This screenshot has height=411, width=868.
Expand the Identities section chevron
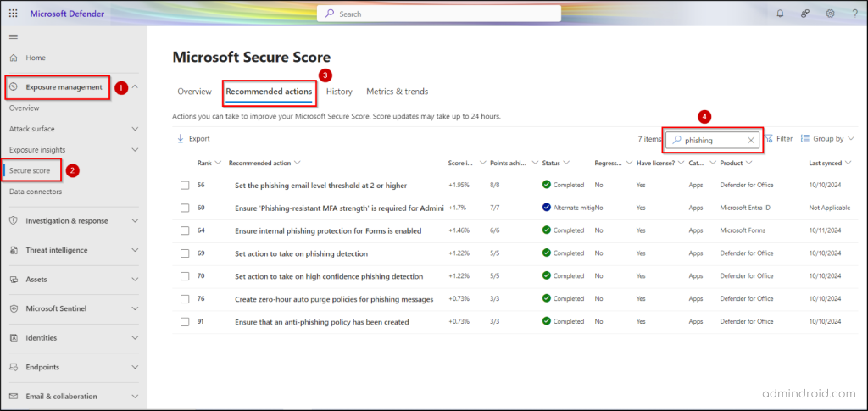click(x=135, y=338)
